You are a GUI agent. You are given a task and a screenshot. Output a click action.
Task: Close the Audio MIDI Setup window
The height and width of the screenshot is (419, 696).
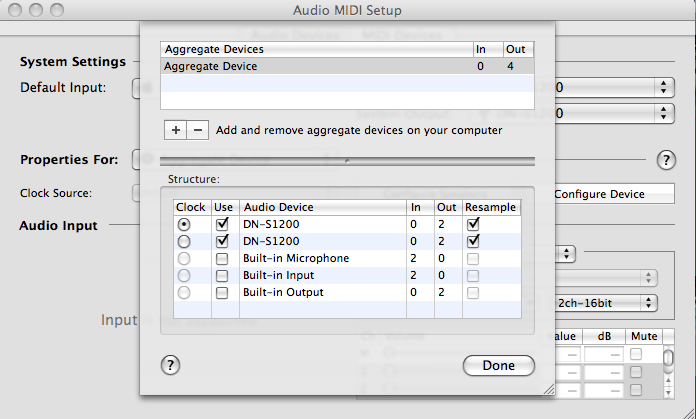(15, 10)
